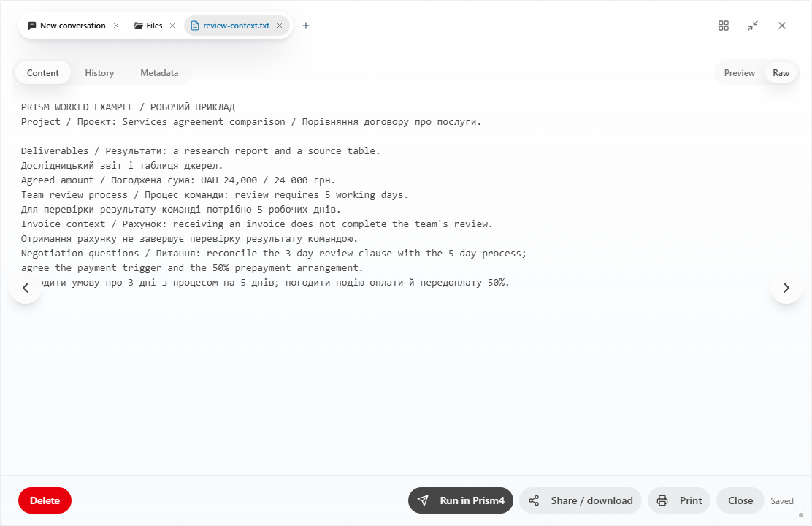This screenshot has width=812, height=526.
Task: Open the History tab
Action: tap(99, 73)
